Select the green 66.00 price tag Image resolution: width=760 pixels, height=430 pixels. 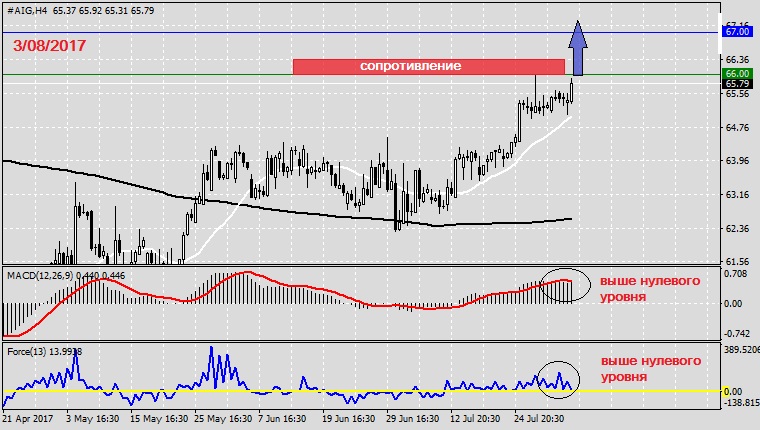point(737,74)
